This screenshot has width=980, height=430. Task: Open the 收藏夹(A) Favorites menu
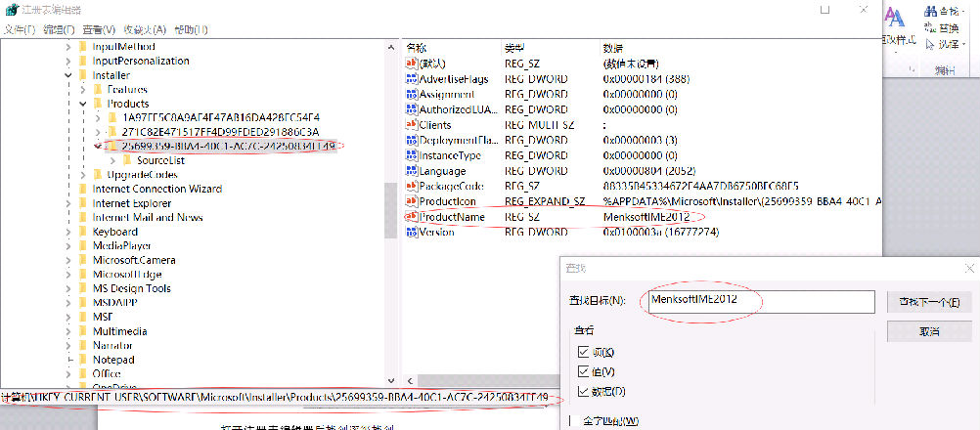[x=145, y=30]
